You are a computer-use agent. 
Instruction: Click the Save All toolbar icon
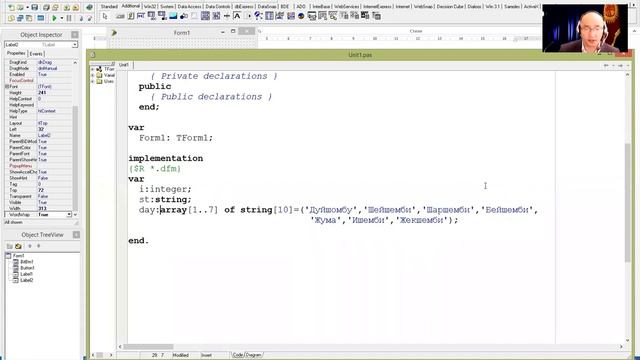[x=46, y=7]
